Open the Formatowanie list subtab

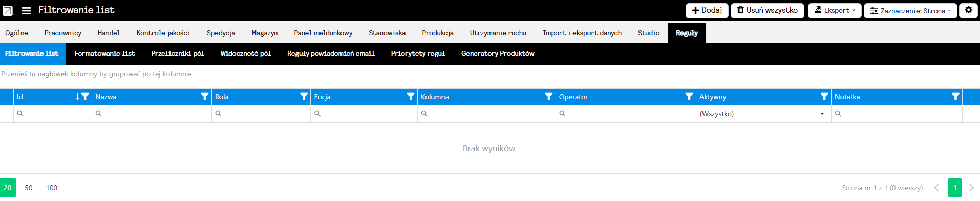tap(104, 53)
